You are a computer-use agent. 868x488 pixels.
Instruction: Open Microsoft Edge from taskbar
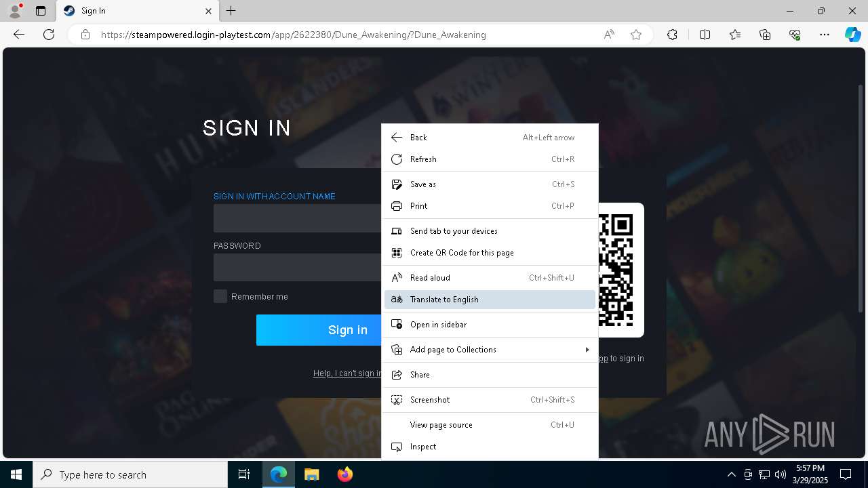tap(279, 474)
